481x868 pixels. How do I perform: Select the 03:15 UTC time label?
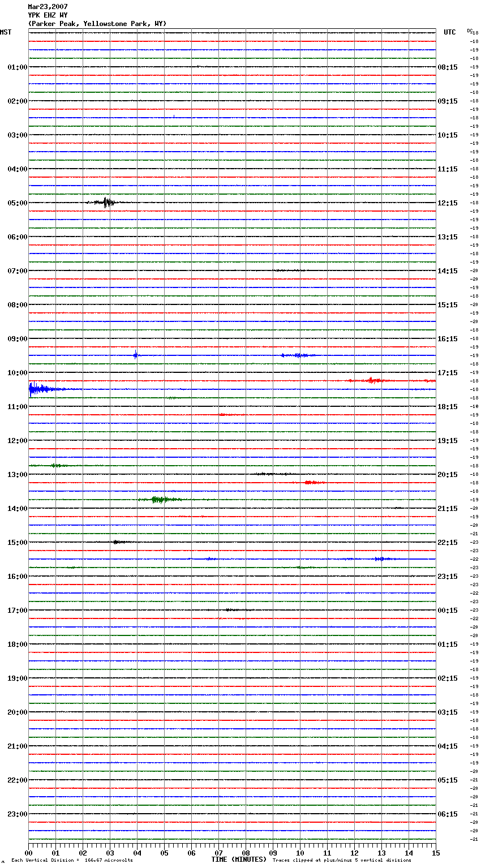[x=448, y=712]
